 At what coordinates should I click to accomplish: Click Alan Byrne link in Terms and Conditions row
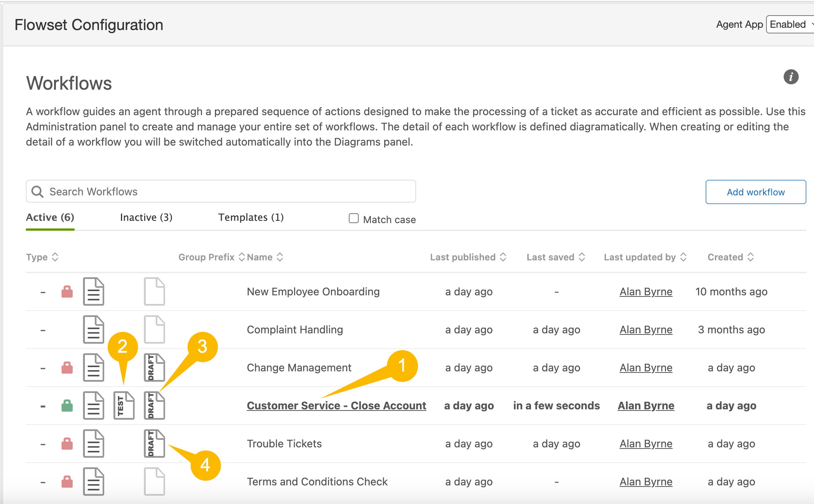point(646,482)
